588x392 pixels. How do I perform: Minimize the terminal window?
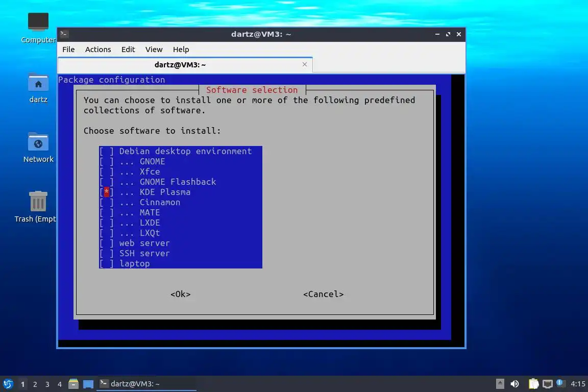[x=437, y=34]
